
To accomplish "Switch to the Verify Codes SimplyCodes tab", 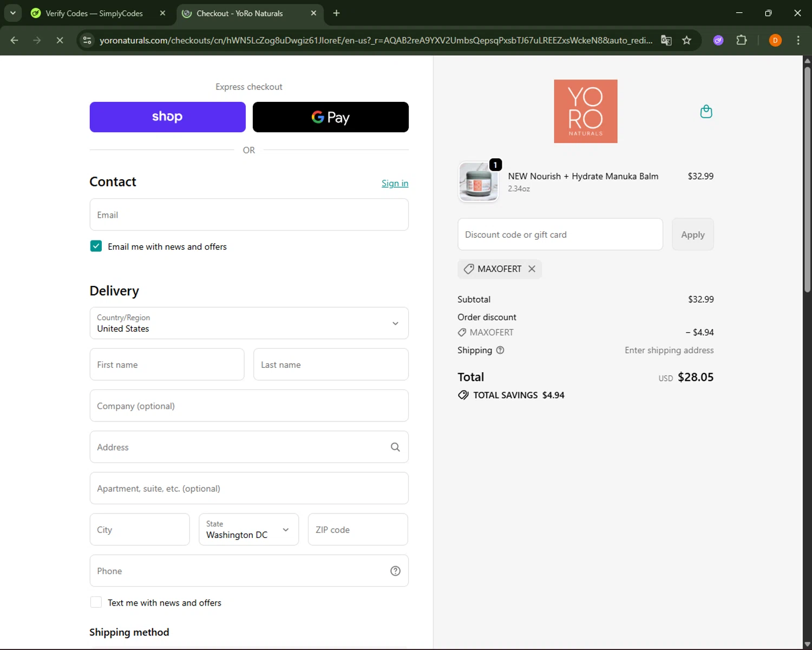I will pos(95,13).
